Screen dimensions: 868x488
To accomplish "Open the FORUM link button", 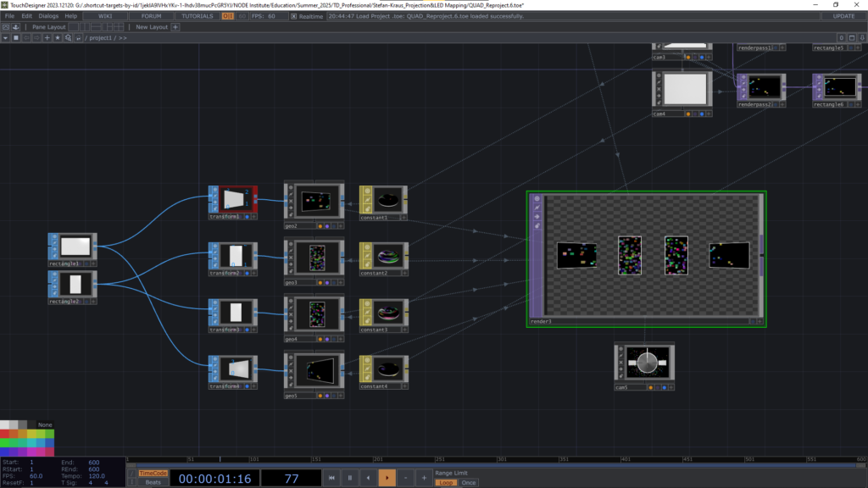I will click(151, 16).
